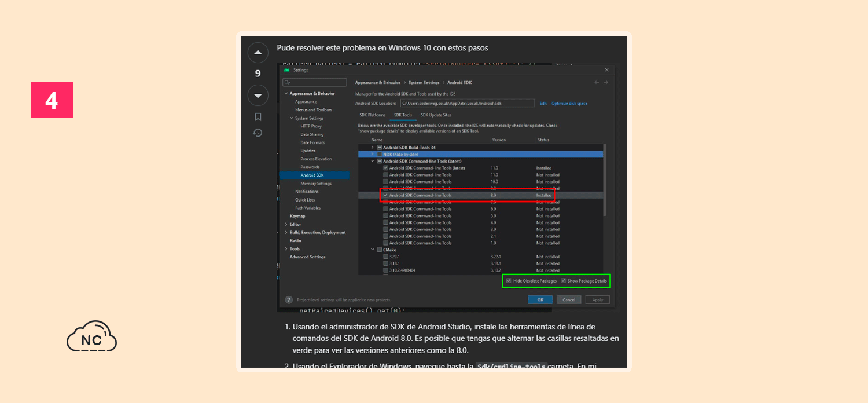Open Notifications settings page
This screenshot has width=868, height=403.
point(307,192)
